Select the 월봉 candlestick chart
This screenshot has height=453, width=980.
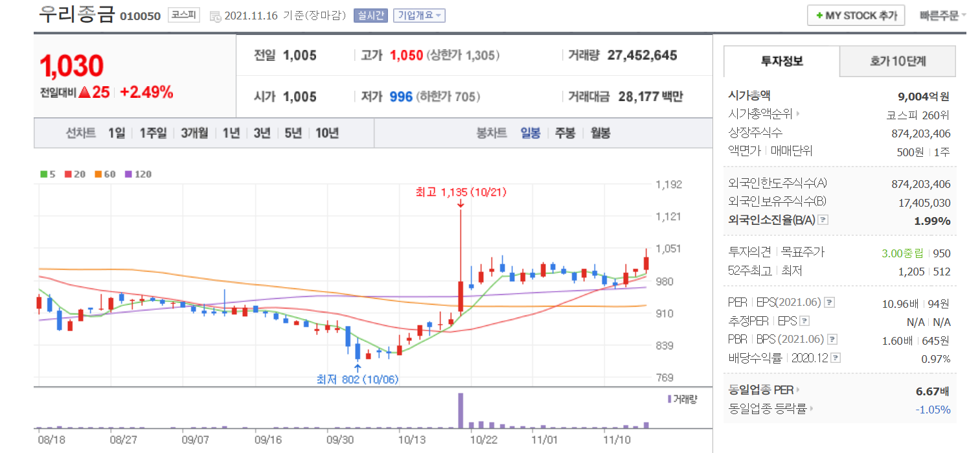[x=600, y=134]
